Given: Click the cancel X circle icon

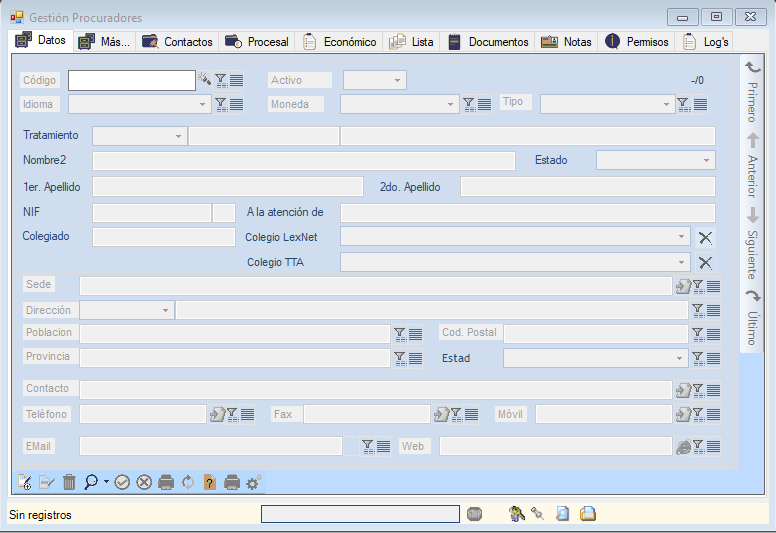Looking at the screenshot, I should tap(144, 482).
